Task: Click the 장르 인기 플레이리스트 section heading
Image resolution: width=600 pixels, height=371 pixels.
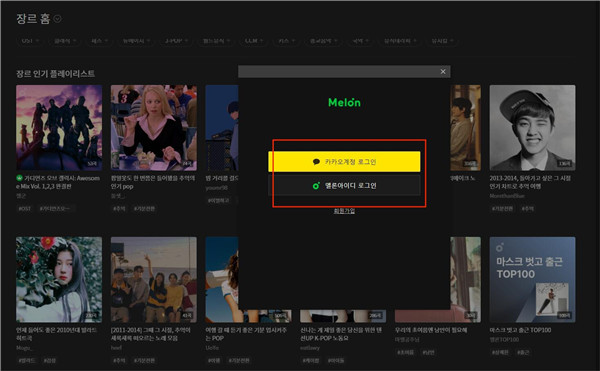Action: (55, 73)
